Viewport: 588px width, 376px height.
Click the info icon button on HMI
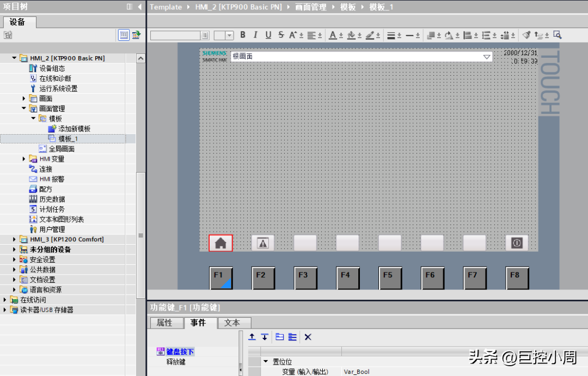tap(517, 243)
